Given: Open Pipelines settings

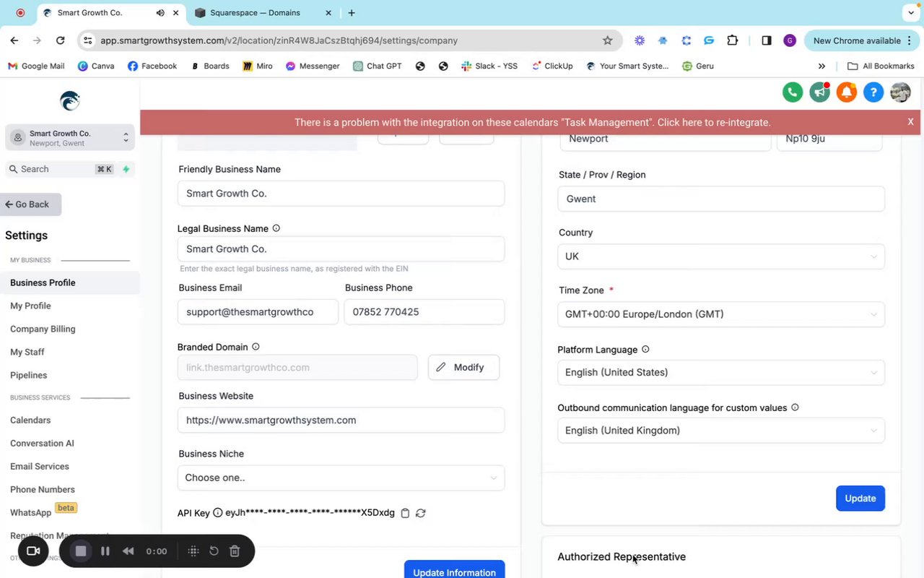Looking at the screenshot, I should (x=29, y=375).
